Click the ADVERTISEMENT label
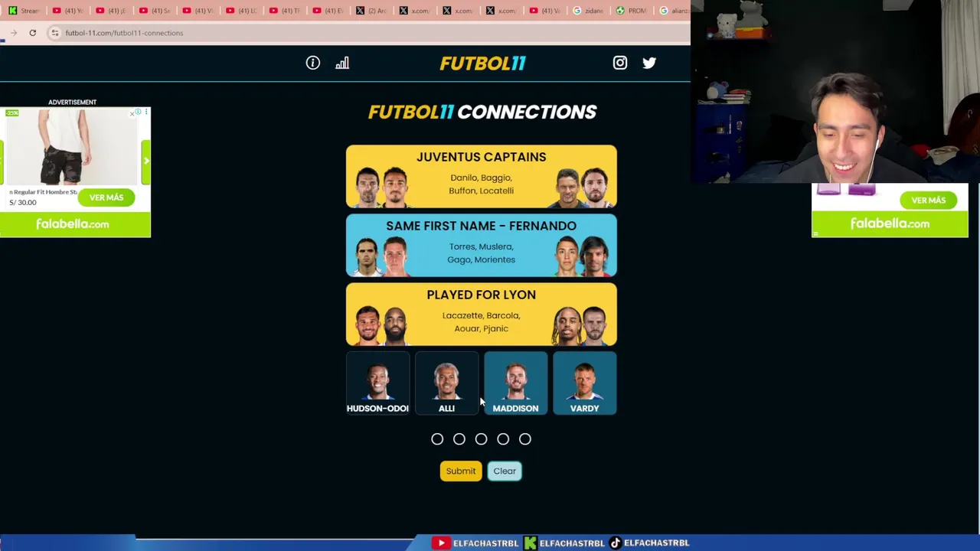The image size is (980, 551). [x=73, y=103]
